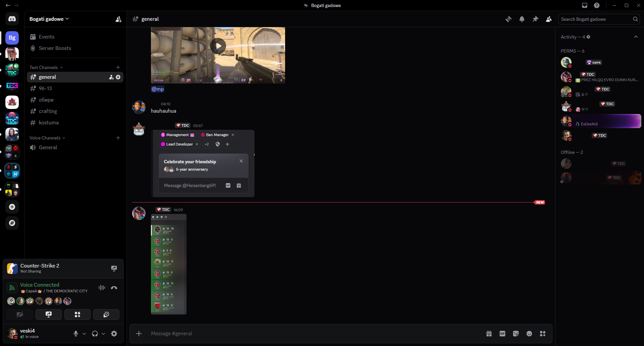
Task: Deafen with headphones icon
Action: 95,334
